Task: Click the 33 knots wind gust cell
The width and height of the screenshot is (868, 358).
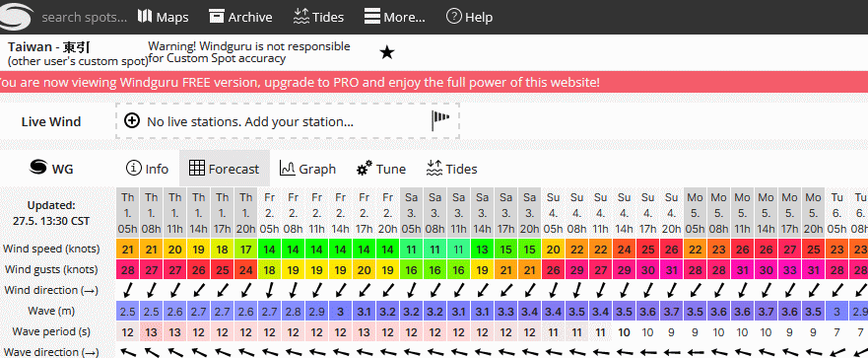Action: [x=789, y=270]
